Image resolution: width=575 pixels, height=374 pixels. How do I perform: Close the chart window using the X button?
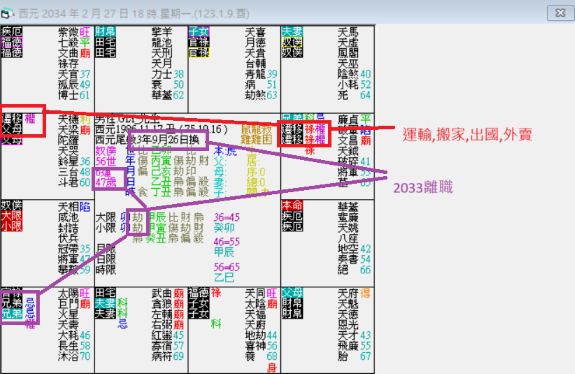[560, 13]
